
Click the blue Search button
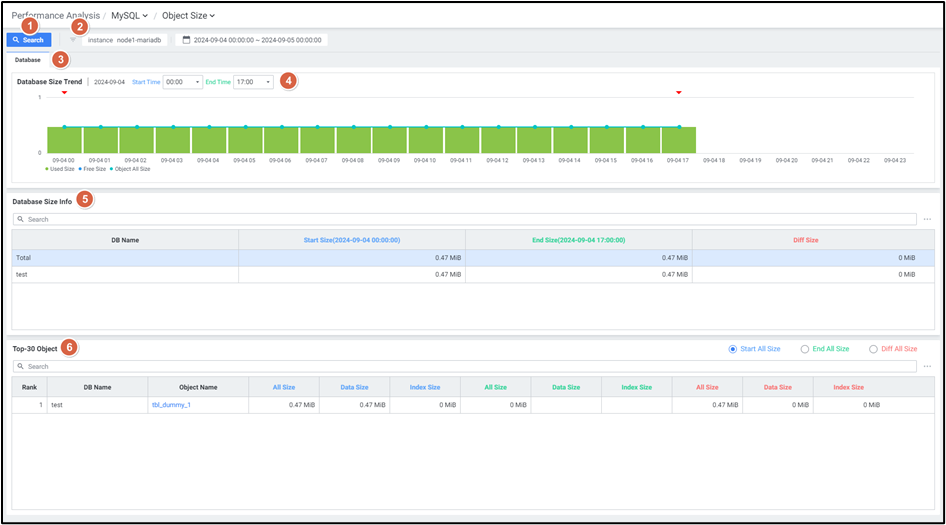click(28, 40)
